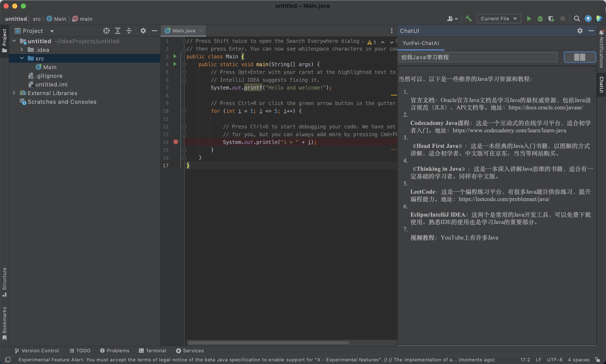Toggle the ChatUI tool window sidebar button
606x364 pixels.
(601, 84)
